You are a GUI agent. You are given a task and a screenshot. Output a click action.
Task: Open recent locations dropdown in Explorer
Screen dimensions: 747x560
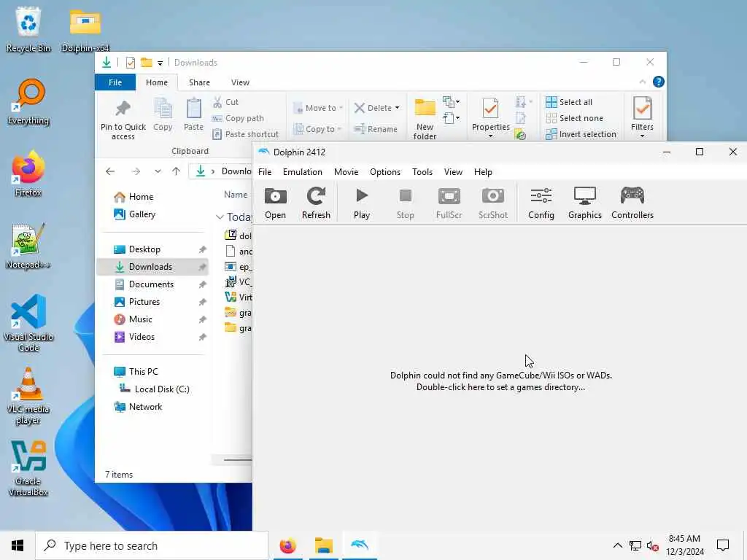(x=158, y=171)
